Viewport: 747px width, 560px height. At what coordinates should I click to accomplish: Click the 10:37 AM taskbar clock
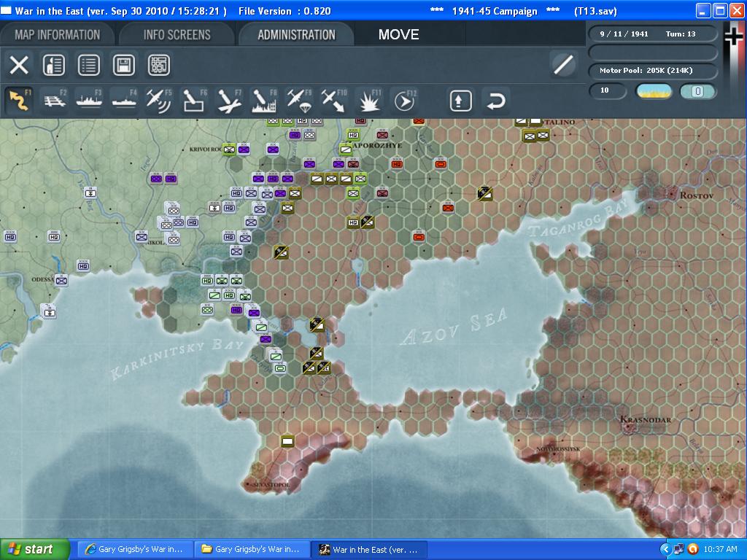[720, 550]
